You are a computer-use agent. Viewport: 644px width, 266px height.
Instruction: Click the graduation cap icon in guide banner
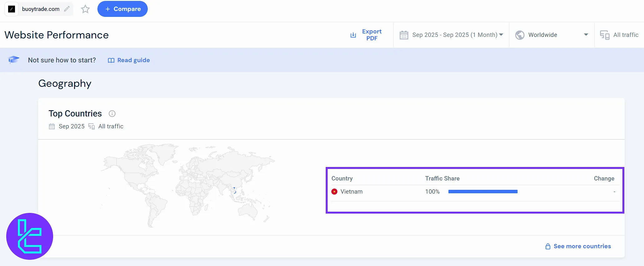tap(14, 60)
